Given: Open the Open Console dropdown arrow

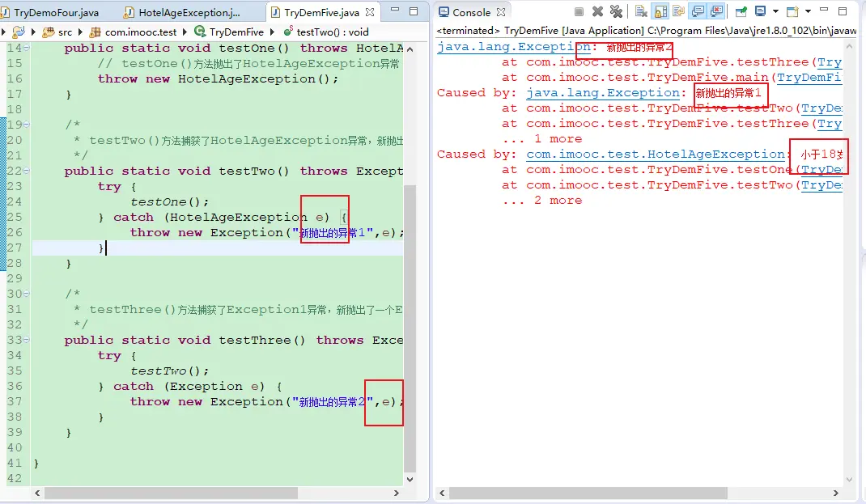Looking at the screenshot, I should point(805,12).
